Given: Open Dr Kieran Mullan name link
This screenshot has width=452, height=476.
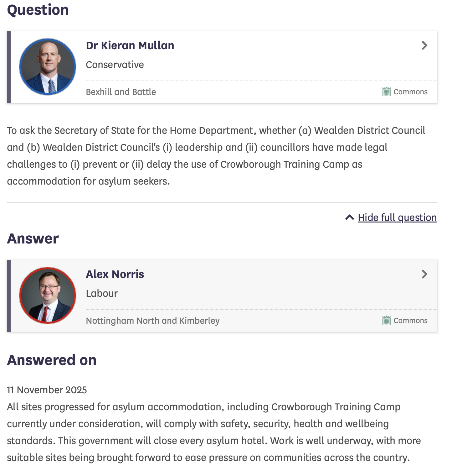Looking at the screenshot, I should point(130,45).
